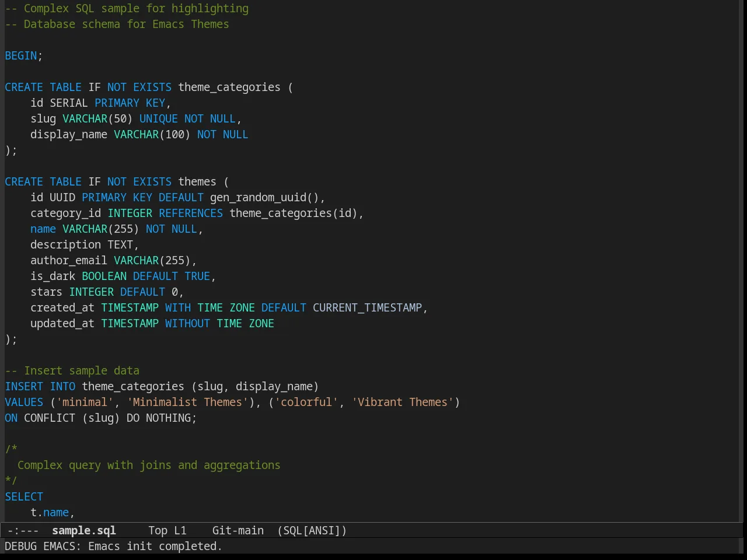Click the comment '-- Insert sample data'
The height and width of the screenshot is (560, 747).
pyautogui.click(x=72, y=370)
